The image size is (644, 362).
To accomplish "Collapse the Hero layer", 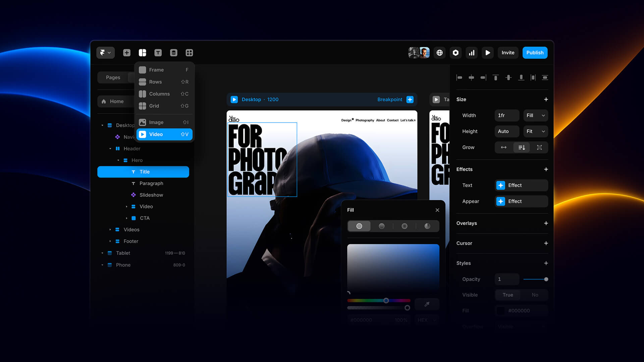I will pyautogui.click(x=118, y=160).
